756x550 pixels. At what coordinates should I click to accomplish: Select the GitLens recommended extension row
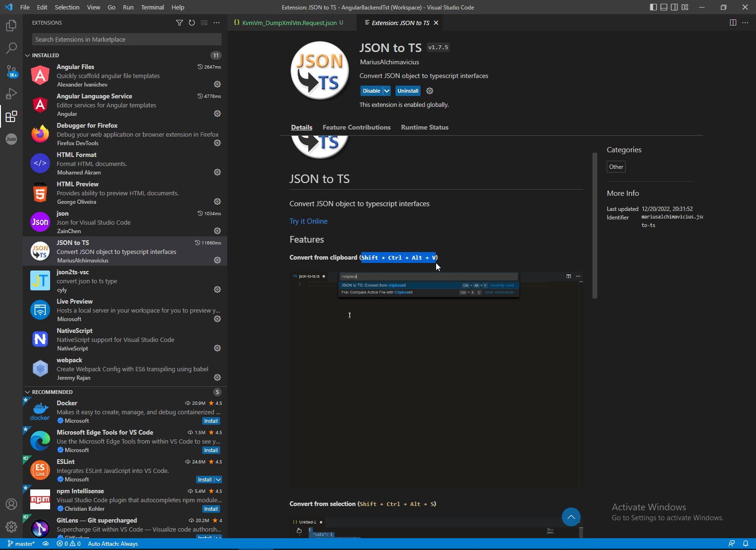pos(125,526)
